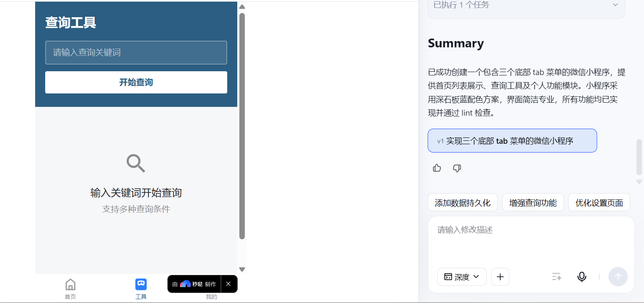
Task: Open the 深度 mode dropdown
Action: click(462, 277)
